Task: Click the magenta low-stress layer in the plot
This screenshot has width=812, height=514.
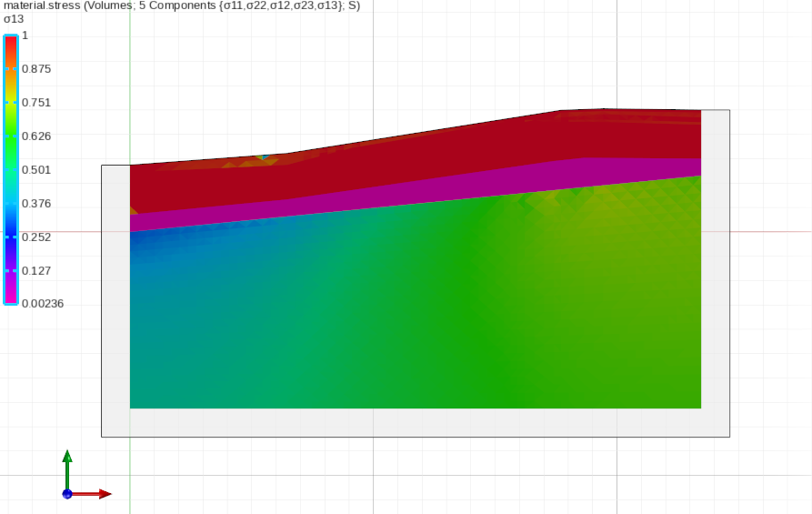Action: click(x=415, y=193)
